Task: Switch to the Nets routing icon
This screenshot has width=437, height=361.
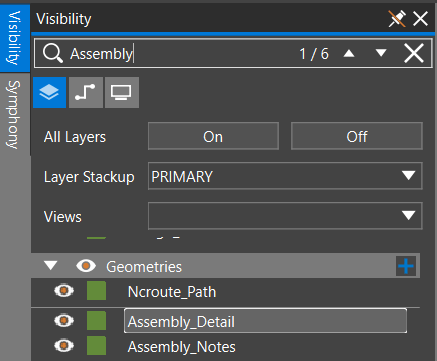Action: point(86,92)
